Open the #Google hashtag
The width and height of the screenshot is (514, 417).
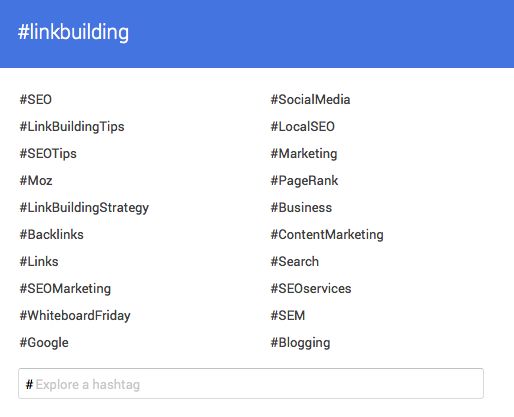44,343
